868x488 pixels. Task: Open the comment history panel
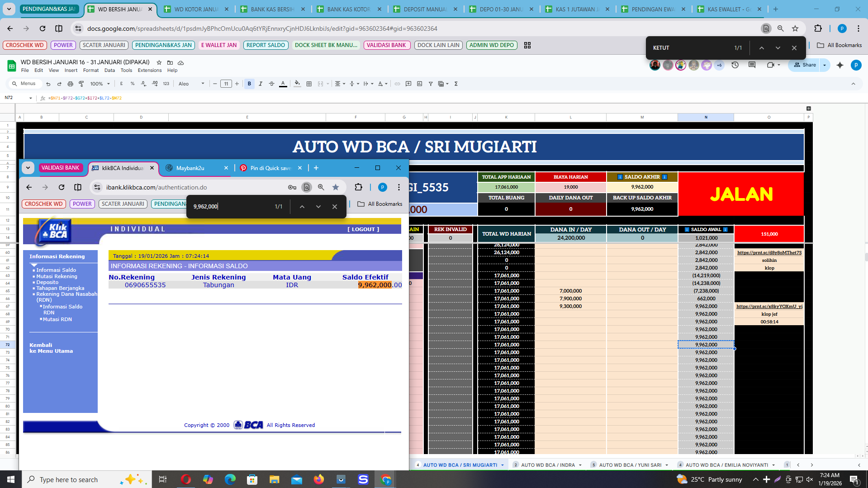pos(752,65)
